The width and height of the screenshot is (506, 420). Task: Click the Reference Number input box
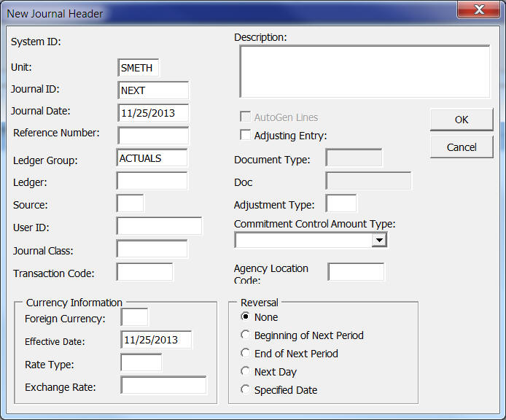pyautogui.click(x=152, y=136)
